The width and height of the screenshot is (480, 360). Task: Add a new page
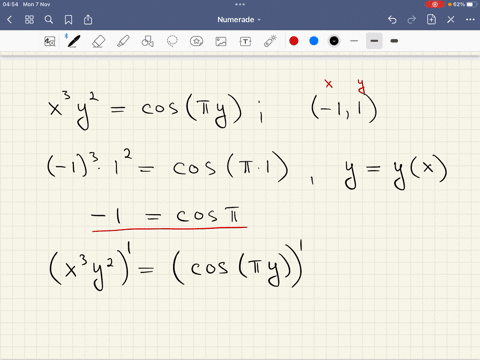tap(431, 19)
